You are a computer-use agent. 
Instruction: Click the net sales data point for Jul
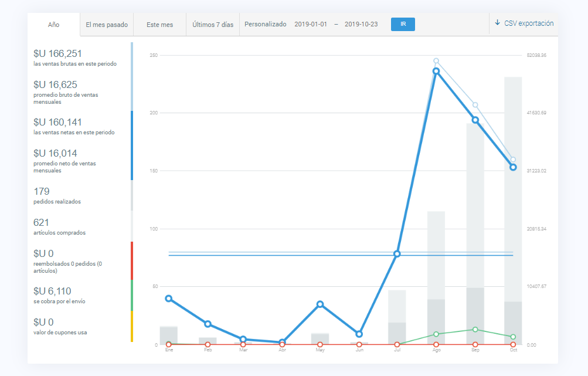tap(397, 254)
